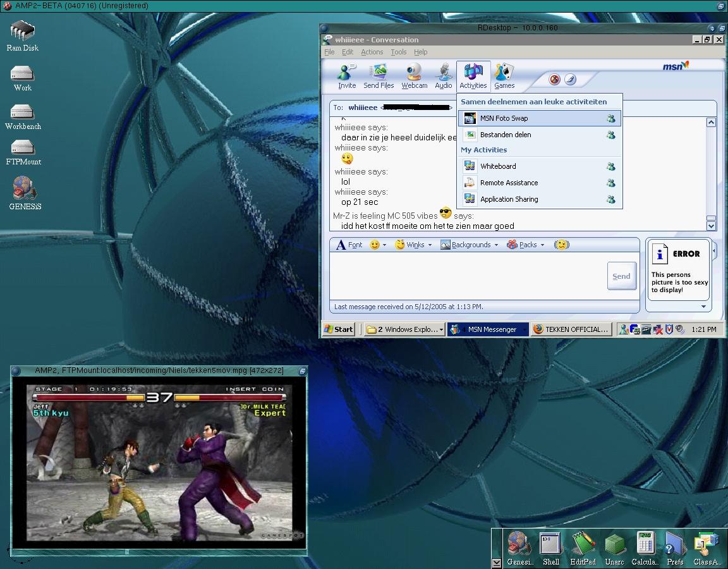Launch Calculator from the dock
This screenshot has height=569, width=728.
point(645,548)
